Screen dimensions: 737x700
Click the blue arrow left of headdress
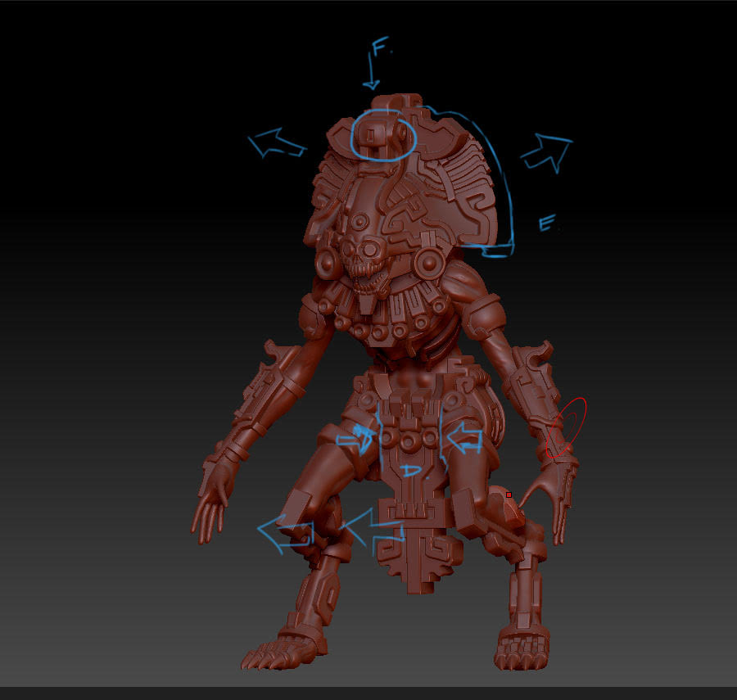point(277,144)
